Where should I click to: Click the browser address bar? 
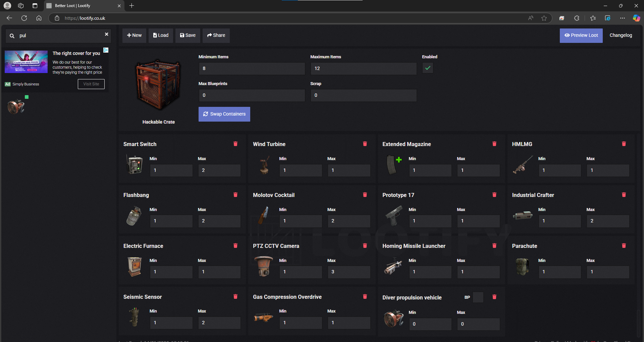(x=288, y=18)
